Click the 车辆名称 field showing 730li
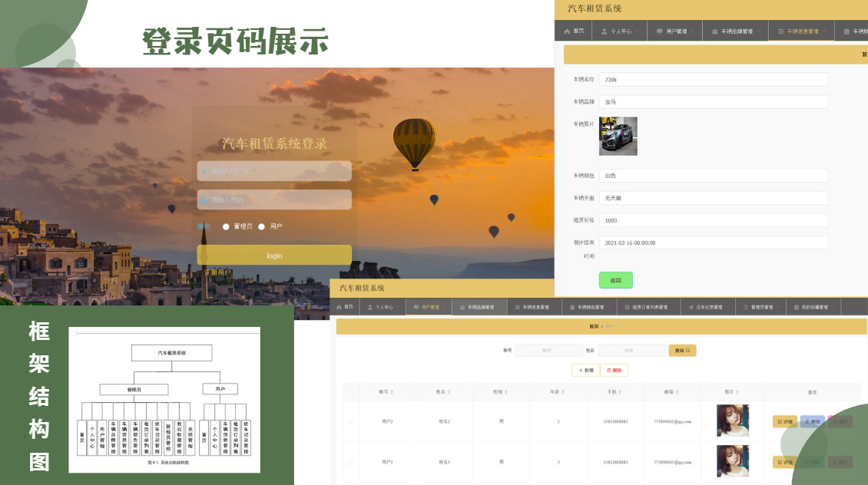The width and height of the screenshot is (868, 485). pos(714,80)
